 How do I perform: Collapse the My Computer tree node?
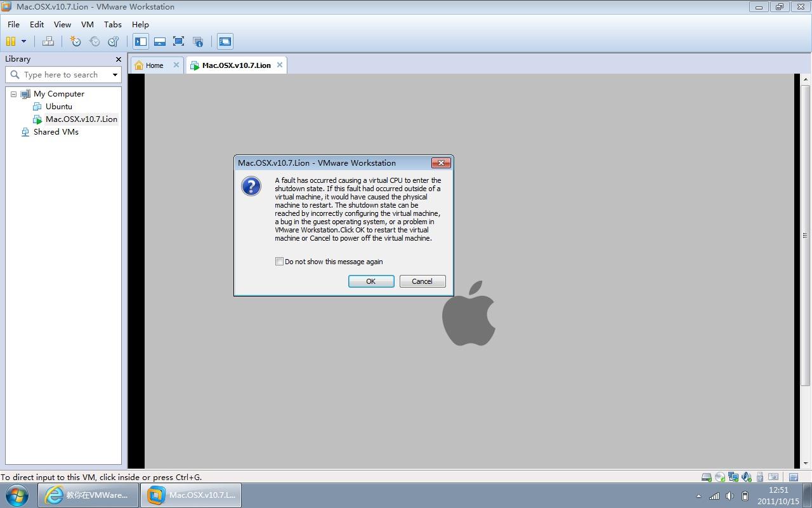(x=13, y=94)
